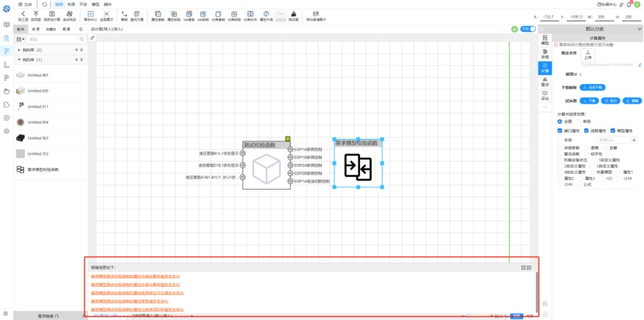This screenshot has width=644, height=320.
Task: Click the tab粘贴 toolbar icon
Action: (x=203, y=16)
